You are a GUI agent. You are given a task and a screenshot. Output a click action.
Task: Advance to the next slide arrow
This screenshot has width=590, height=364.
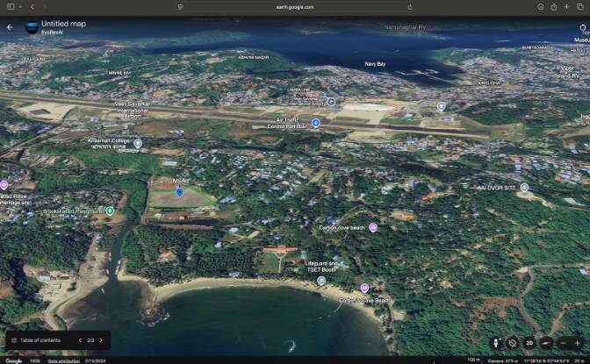(101, 340)
